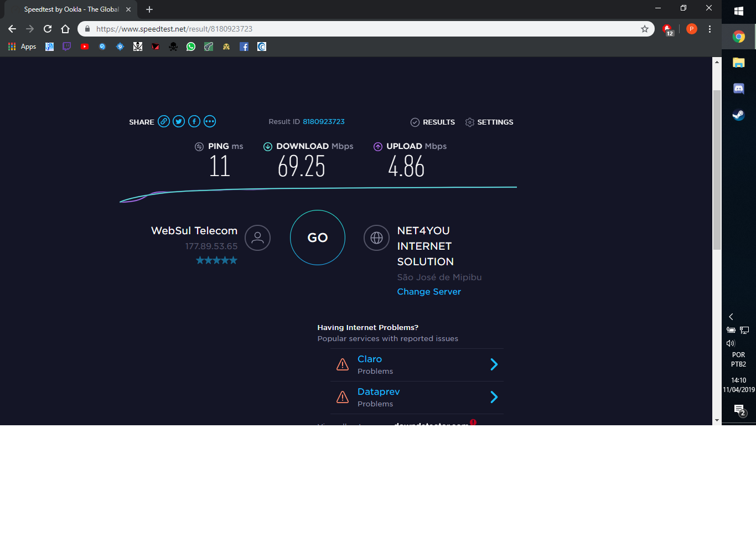Open the Chrome three-dot menu
This screenshot has width=756, height=536.
coord(710,29)
